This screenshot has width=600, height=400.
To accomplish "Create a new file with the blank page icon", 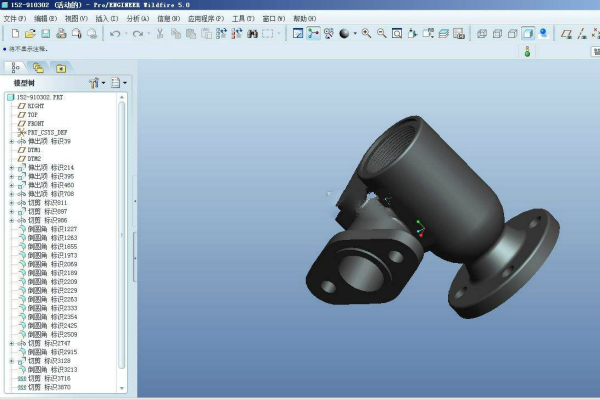I will [x=15, y=34].
